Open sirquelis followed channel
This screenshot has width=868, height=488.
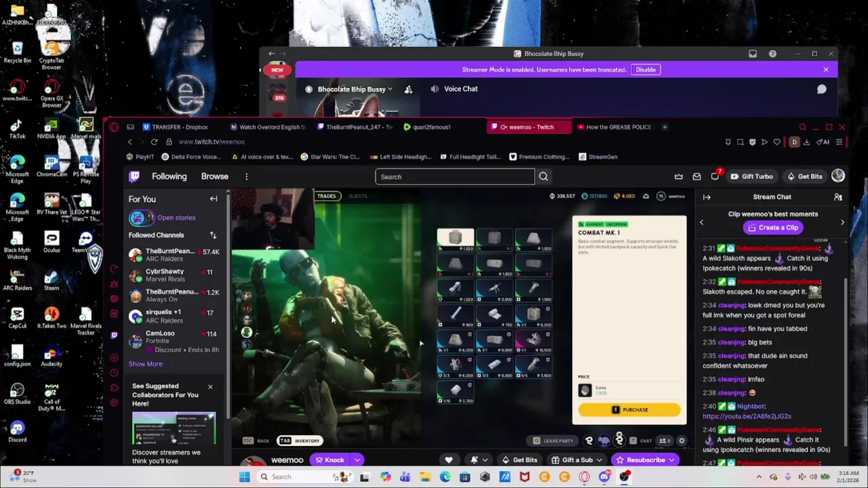tap(174, 317)
